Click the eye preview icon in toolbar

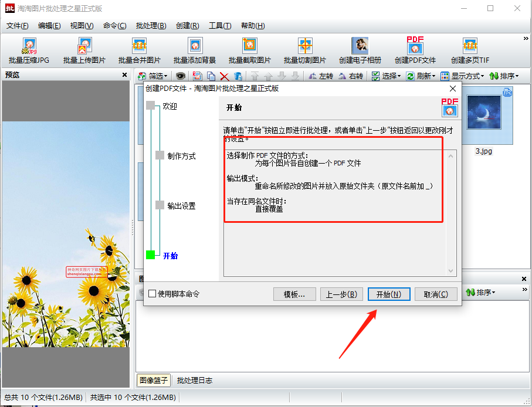[x=181, y=76]
